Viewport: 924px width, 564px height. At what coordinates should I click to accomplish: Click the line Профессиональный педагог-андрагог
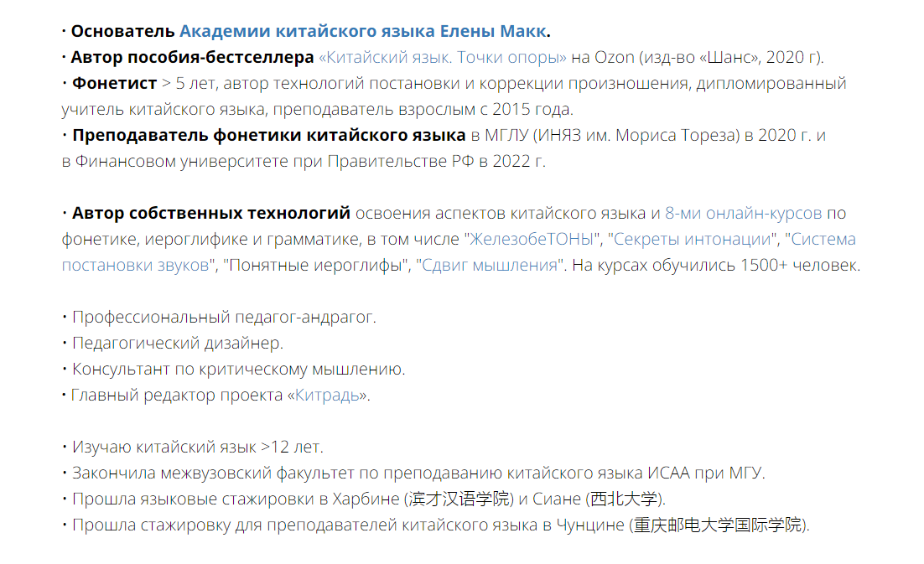pos(224,318)
